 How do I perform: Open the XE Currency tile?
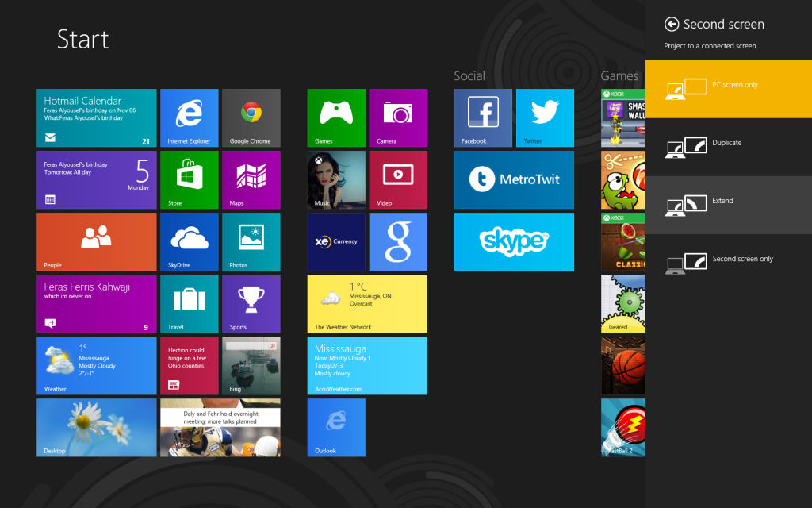pos(336,241)
